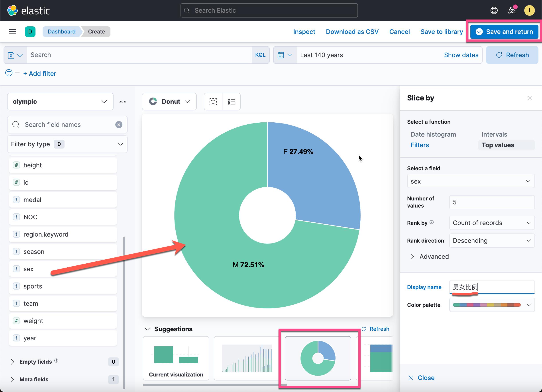Open the hamburger navigation menu

point(12,31)
